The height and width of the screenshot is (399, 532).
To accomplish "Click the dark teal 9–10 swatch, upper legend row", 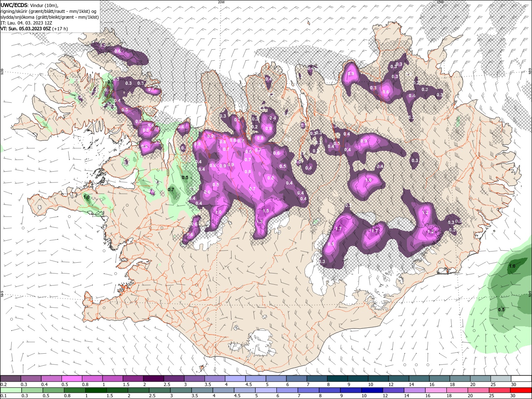I will (x=358, y=379).
